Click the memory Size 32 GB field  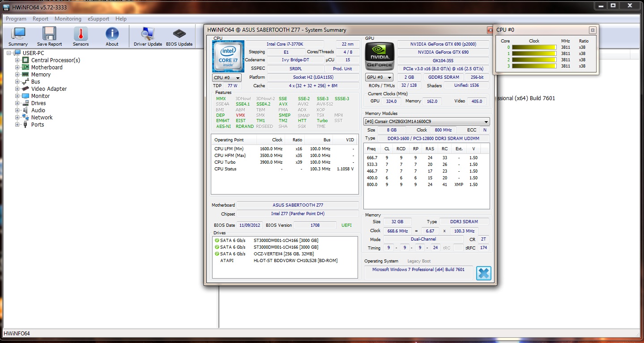[x=397, y=221]
